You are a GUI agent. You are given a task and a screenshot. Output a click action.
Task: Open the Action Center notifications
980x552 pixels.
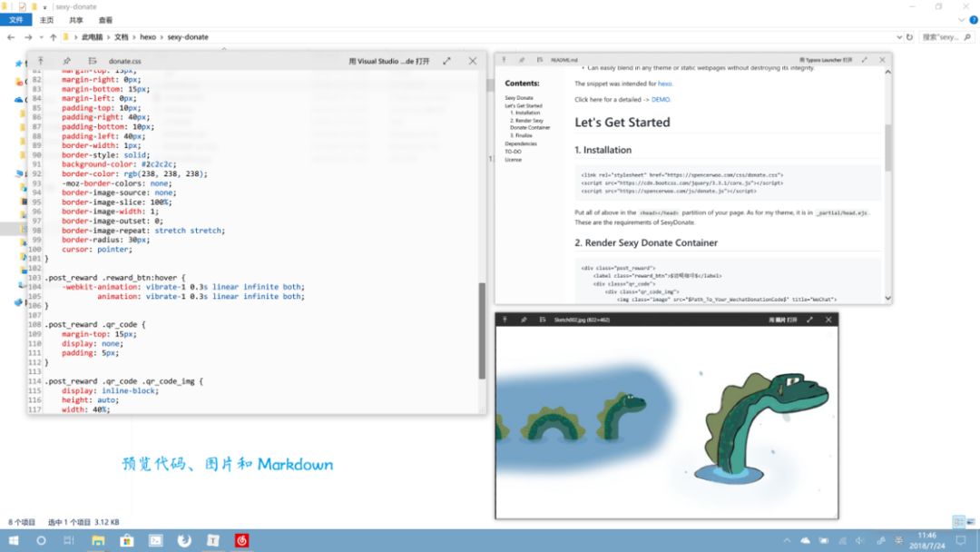[x=961, y=541]
